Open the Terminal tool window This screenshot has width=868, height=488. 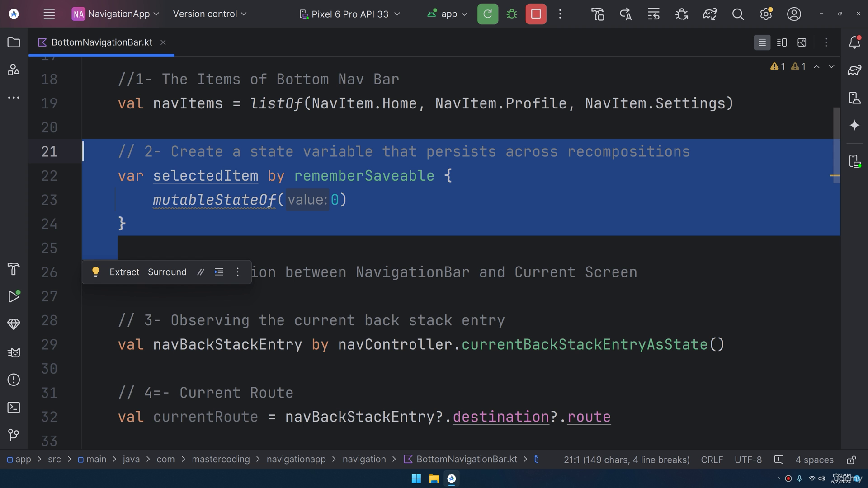(14, 408)
